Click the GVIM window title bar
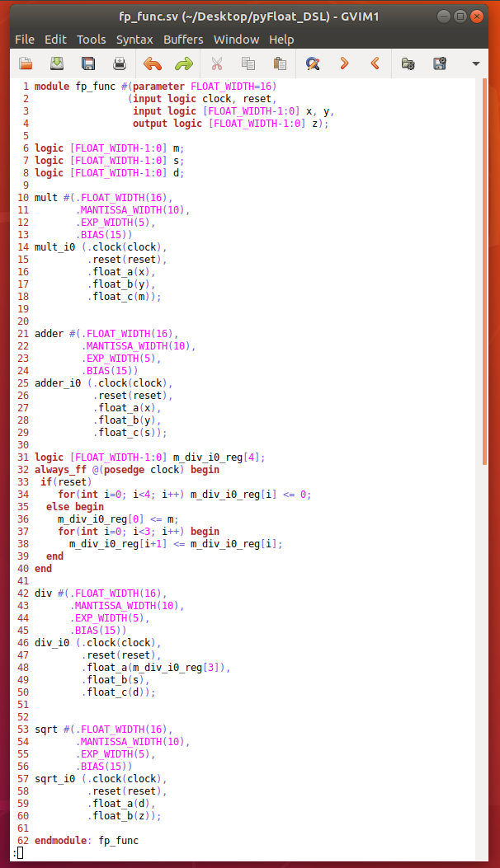The image size is (500, 868). [x=249, y=16]
